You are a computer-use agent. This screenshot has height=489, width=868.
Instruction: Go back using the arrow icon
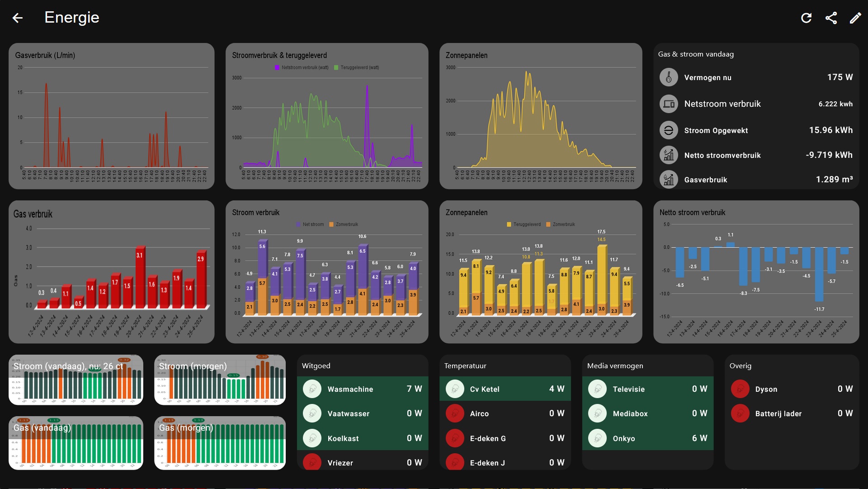pyautogui.click(x=18, y=18)
